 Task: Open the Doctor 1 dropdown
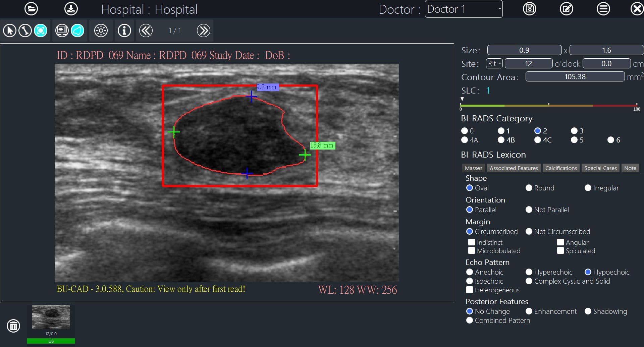464,9
